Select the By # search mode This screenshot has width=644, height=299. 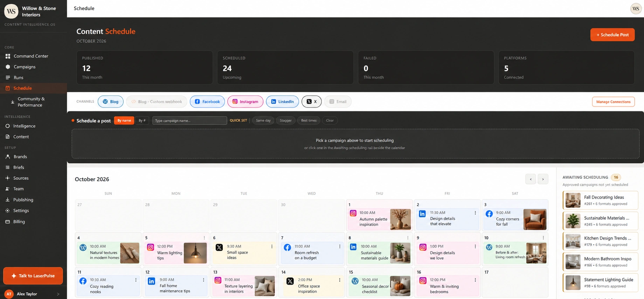click(142, 121)
